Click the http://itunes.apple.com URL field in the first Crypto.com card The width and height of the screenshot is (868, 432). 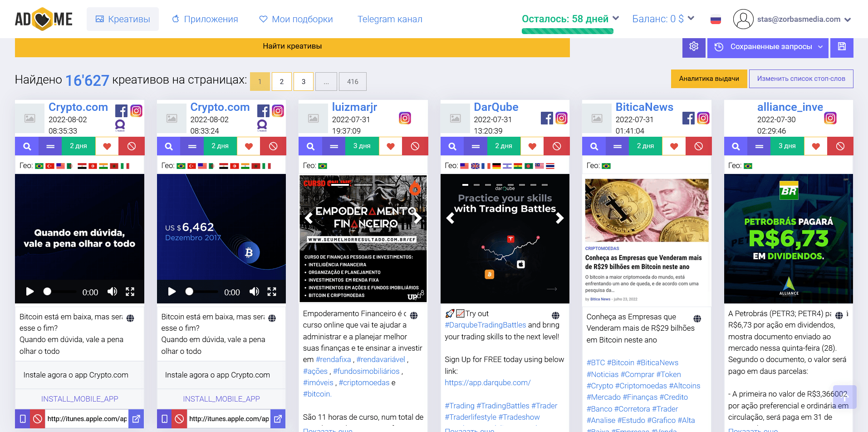point(87,419)
